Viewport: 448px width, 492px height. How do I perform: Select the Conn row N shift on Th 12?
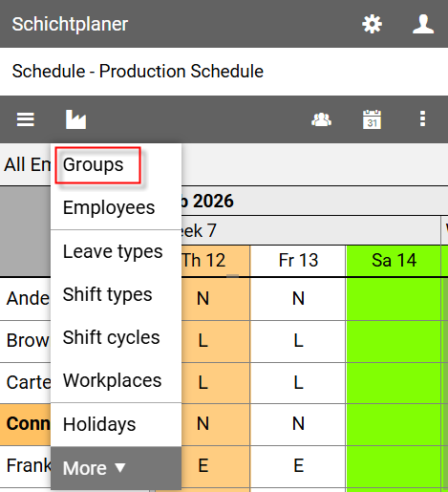click(x=216, y=424)
